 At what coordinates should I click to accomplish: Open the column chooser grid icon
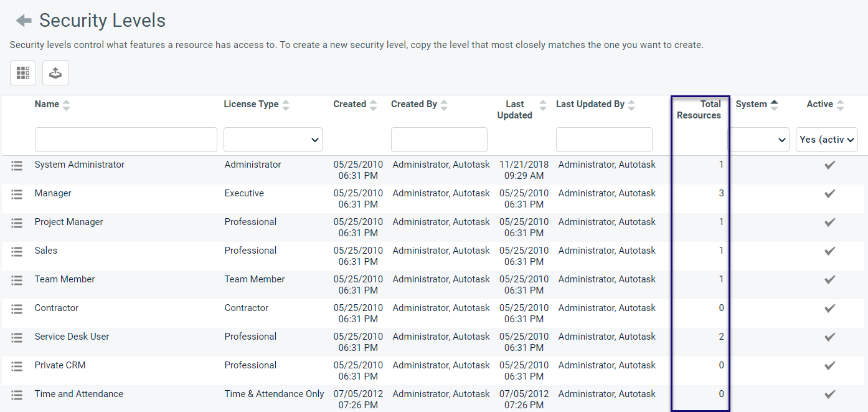coord(23,73)
